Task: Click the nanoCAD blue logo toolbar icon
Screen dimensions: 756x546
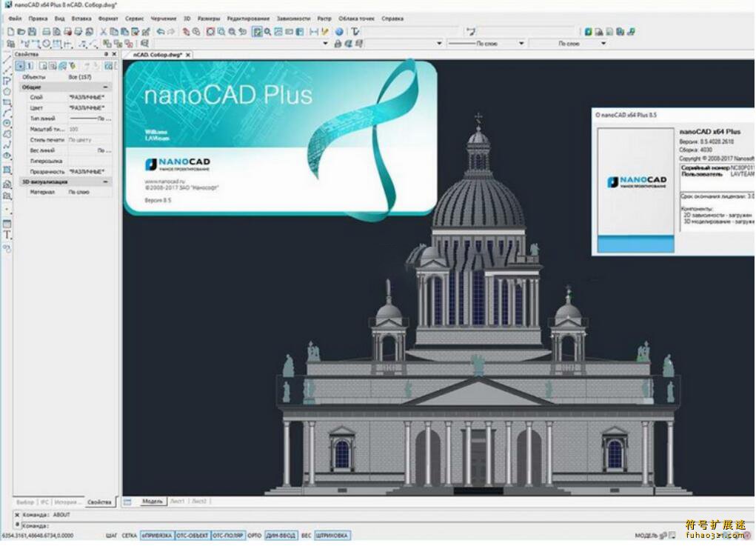Action: (588, 32)
